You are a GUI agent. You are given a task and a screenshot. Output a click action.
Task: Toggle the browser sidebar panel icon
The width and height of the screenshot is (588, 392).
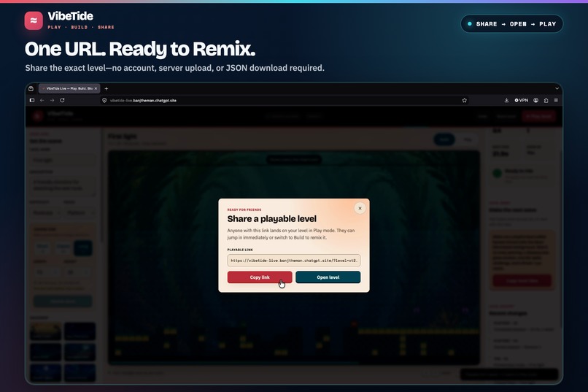32,100
